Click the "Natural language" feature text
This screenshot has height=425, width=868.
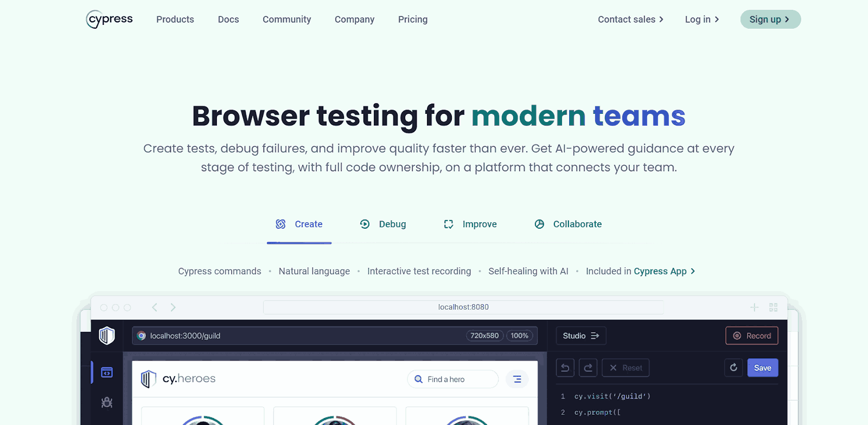(314, 271)
